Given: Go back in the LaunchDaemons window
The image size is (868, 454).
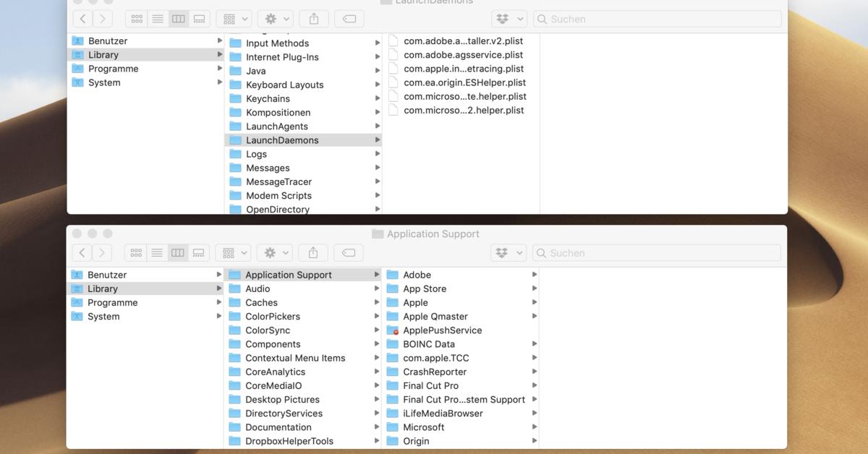Looking at the screenshot, I should point(82,19).
